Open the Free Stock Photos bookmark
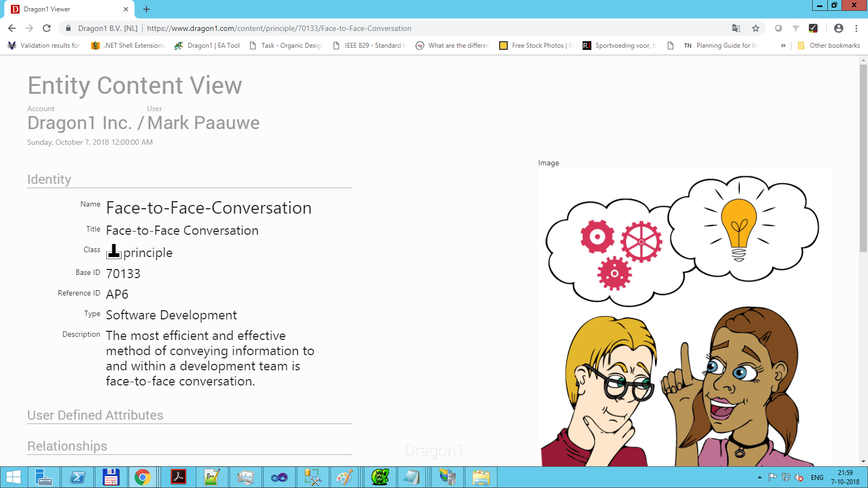The height and width of the screenshot is (488, 868). pyautogui.click(x=536, y=46)
